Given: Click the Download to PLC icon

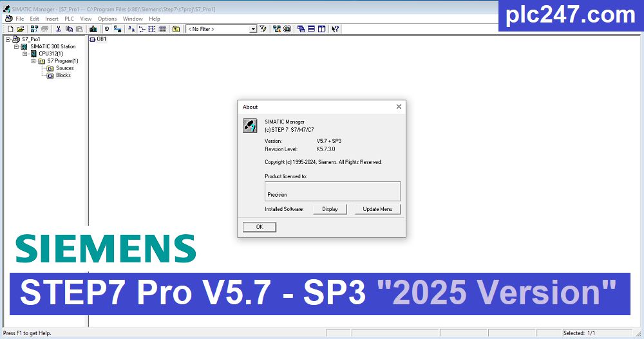Looking at the screenshot, I should [93, 29].
